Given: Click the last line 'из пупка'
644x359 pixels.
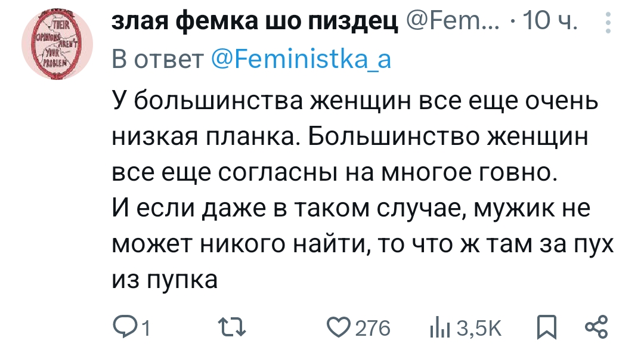Looking at the screenshot, I should pos(165,280).
